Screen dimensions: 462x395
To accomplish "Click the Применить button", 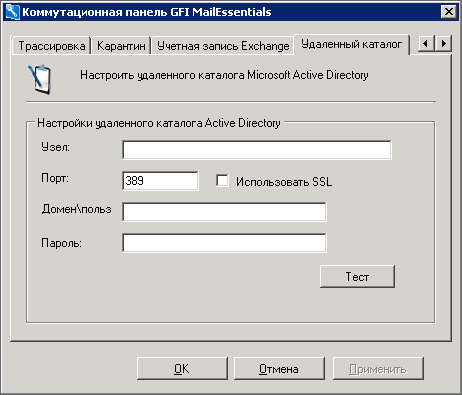I will 378,369.
